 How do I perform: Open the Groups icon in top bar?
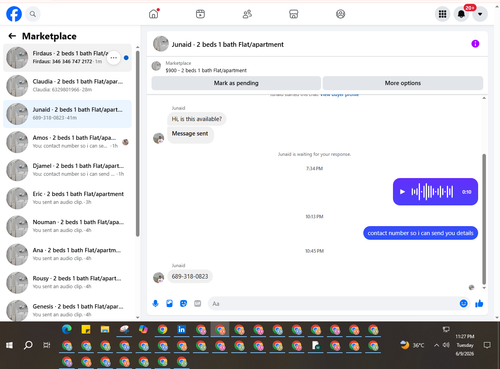[x=340, y=14]
